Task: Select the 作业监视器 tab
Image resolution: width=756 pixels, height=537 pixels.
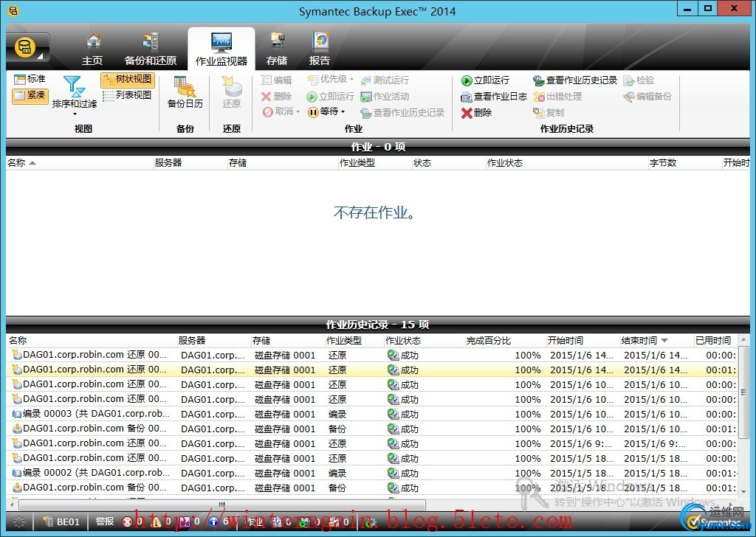Action: [221, 49]
